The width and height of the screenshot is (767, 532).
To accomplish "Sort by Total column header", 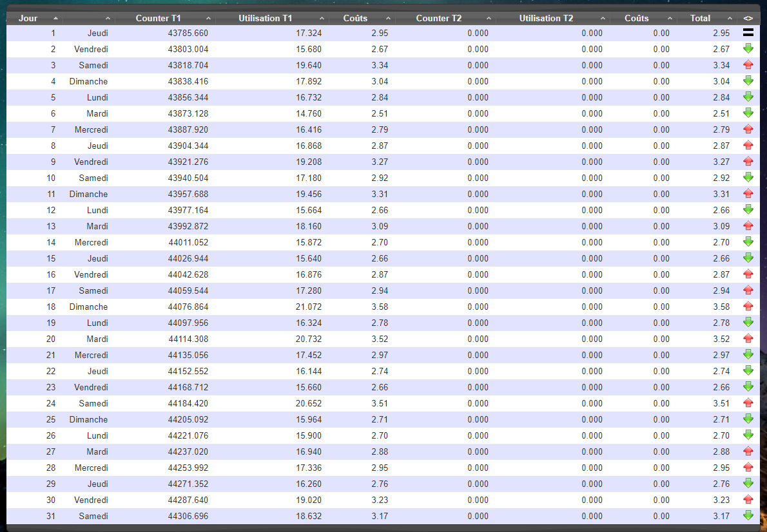I will [700, 18].
